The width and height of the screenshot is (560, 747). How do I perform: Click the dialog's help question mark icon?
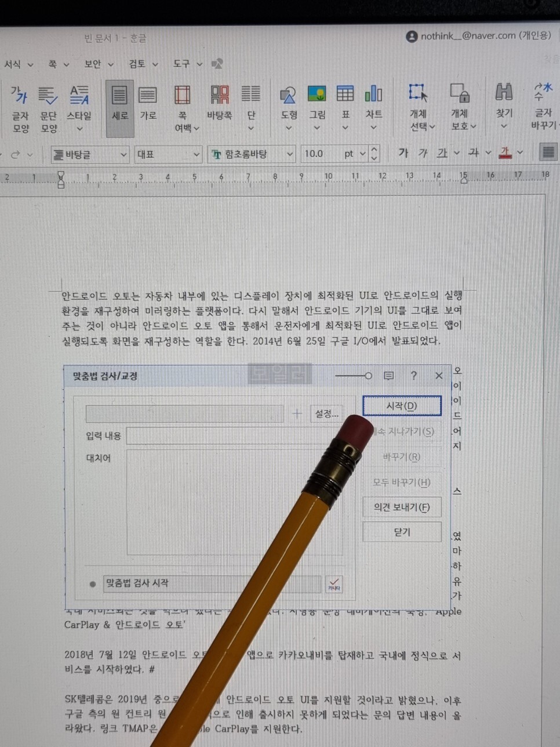click(x=413, y=376)
